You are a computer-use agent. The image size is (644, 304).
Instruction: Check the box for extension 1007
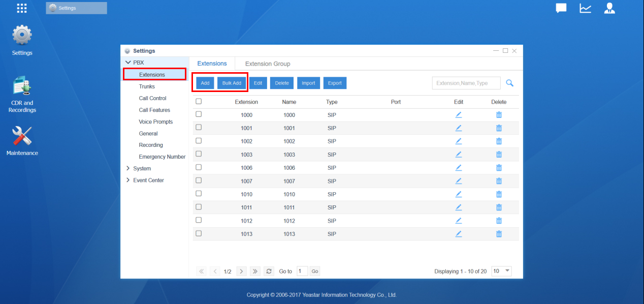click(x=199, y=180)
